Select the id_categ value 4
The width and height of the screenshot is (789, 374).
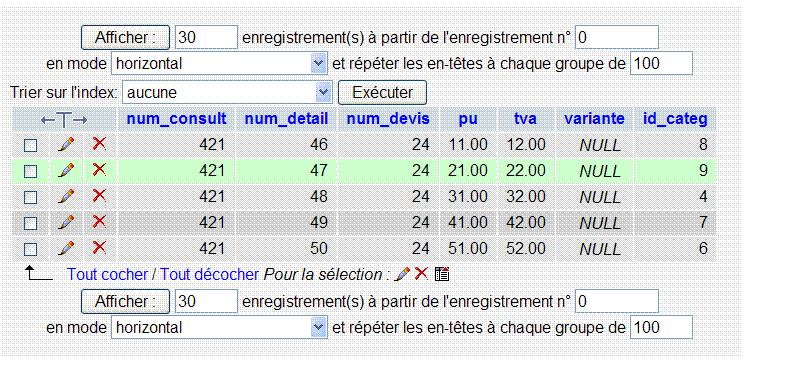(703, 196)
